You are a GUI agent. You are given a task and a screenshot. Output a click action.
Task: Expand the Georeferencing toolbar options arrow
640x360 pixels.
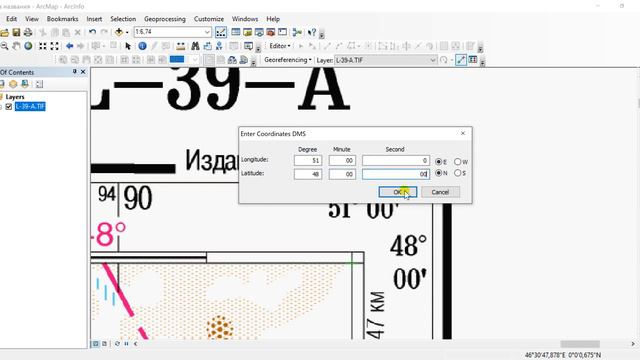pos(482,62)
